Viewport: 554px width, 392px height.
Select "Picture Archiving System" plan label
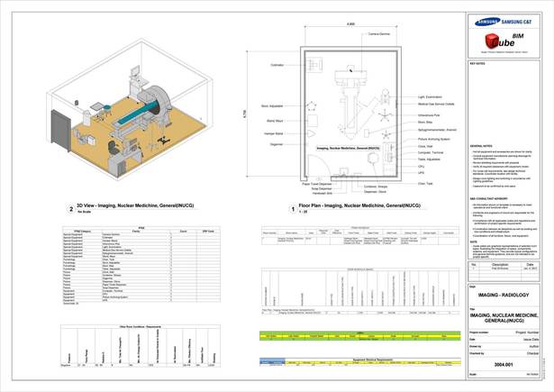click(x=434, y=140)
